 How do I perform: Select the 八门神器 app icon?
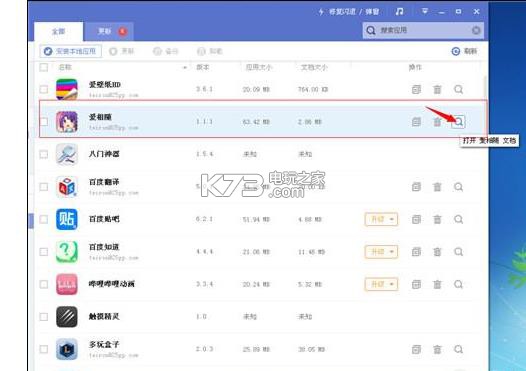[67, 154]
